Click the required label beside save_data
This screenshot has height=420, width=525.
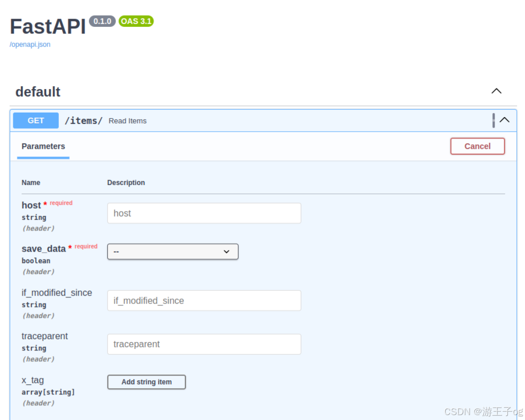click(85, 246)
